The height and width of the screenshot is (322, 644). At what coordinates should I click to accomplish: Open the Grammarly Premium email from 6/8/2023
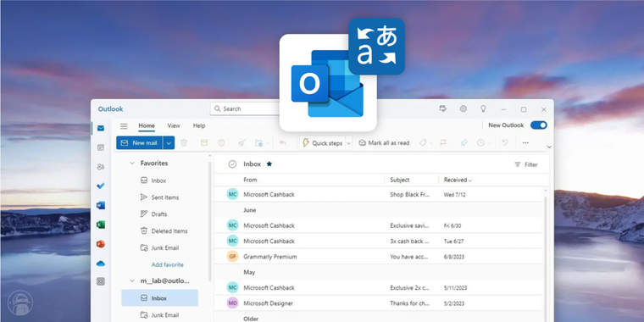[379, 257]
